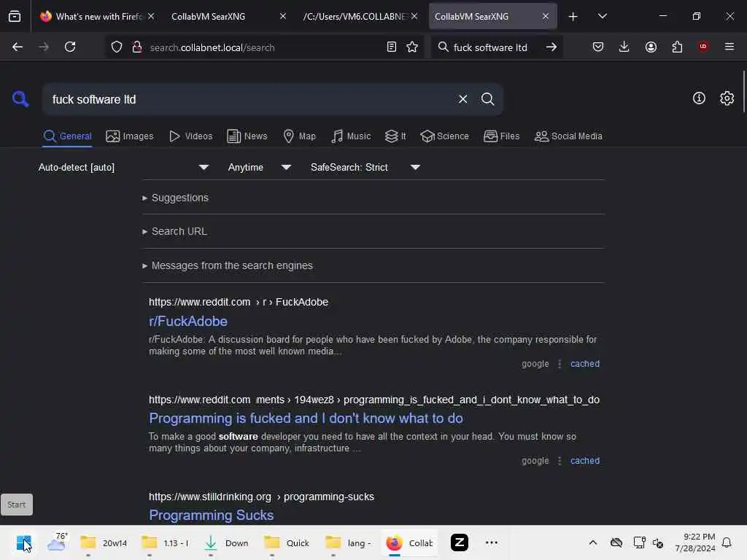Select the Images search category
This screenshot has width=747, height=560.
[x=130, y=136]
